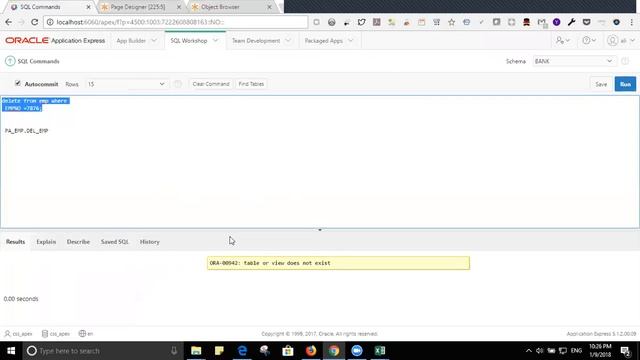Close the Page Designer browser tab
Image resolution: width=640 pixels, height=360 pixels.
[179, 7]
